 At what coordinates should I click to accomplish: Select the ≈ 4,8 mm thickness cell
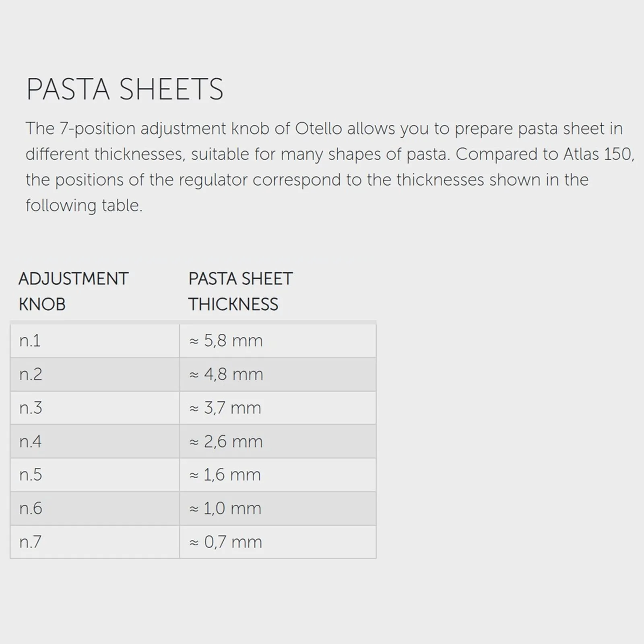[278, 374]
